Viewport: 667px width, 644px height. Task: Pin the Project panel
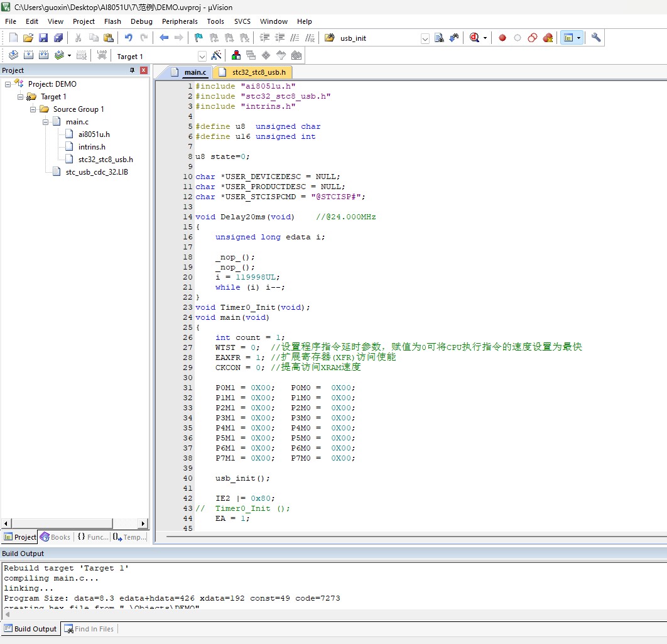132,70
